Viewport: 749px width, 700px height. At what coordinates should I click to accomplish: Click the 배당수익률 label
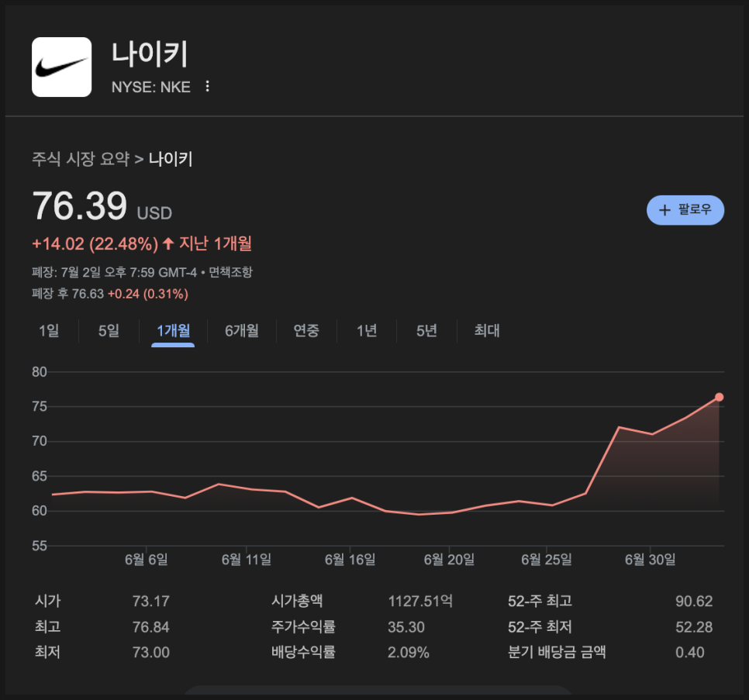point(304,652)
